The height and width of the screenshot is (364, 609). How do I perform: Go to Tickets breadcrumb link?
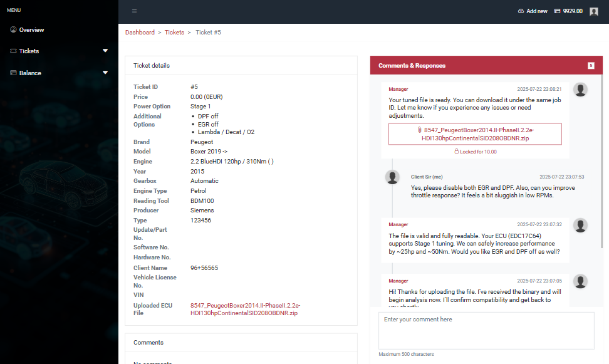coord(174,33)
